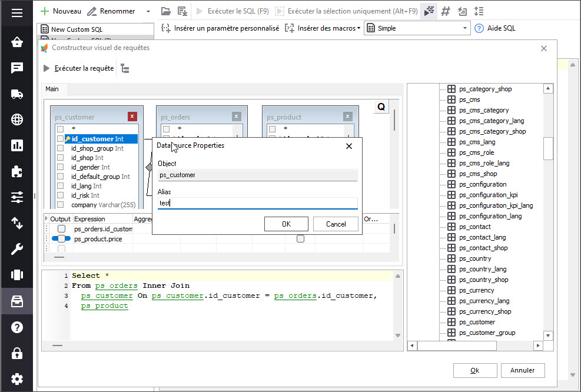Screen dimensions: 581x392
Task: Select the New Custom SQL tab
Action: click(x=77, y=29)
